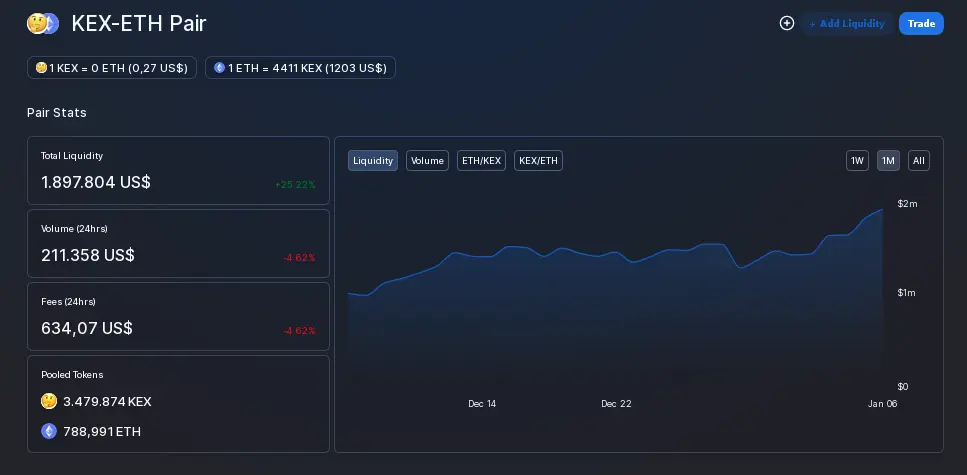
Task: Click the +25.22% liquidity change
Action: pyautogui.click(x=295, y=184)
